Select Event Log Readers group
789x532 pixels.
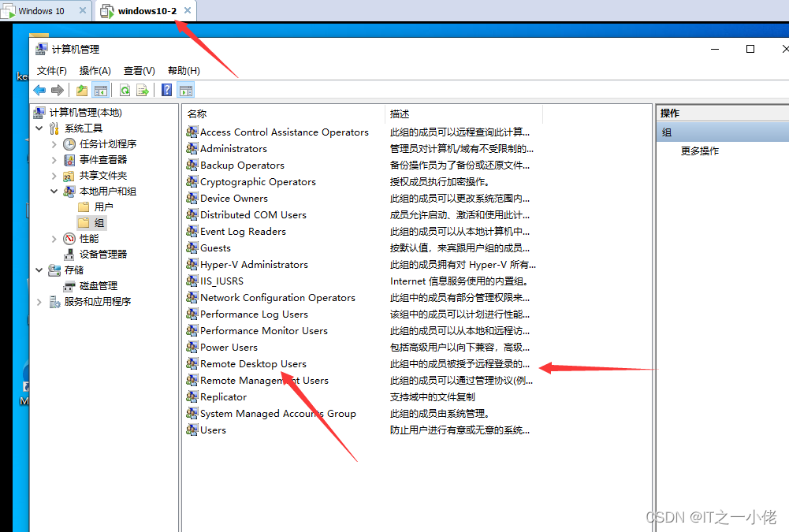coord(243,232)
